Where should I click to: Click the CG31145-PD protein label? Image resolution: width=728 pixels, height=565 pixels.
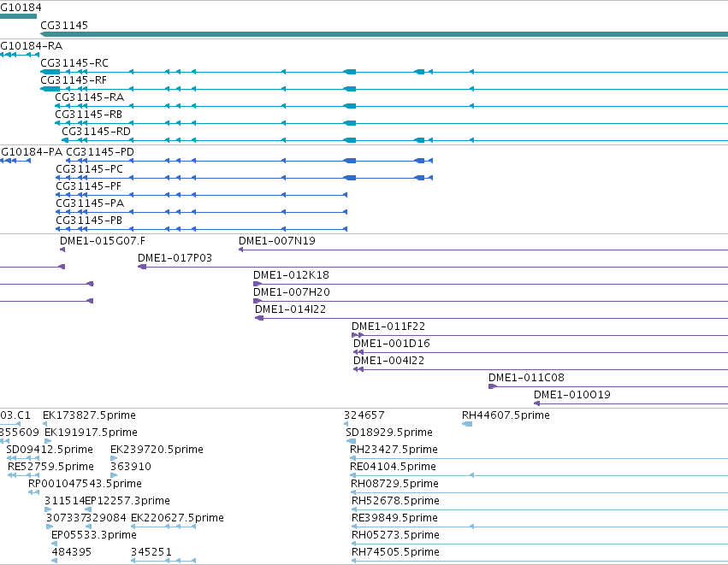[x=100, y=152]
